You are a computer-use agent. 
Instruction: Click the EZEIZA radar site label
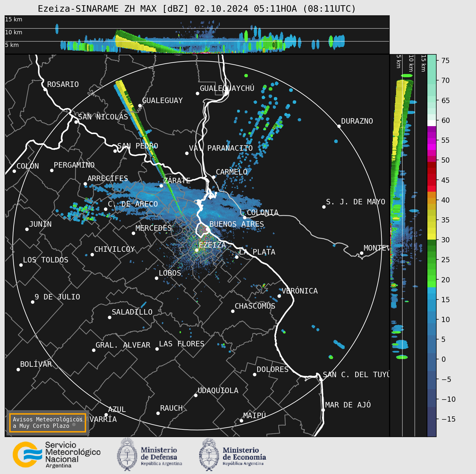coord(212,245)
